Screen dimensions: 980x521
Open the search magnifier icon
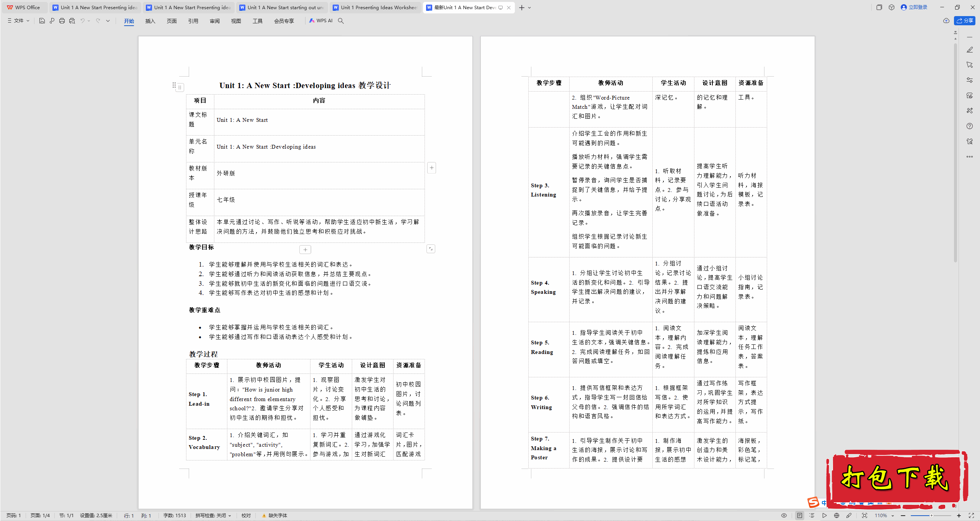[x=341, y=21]
